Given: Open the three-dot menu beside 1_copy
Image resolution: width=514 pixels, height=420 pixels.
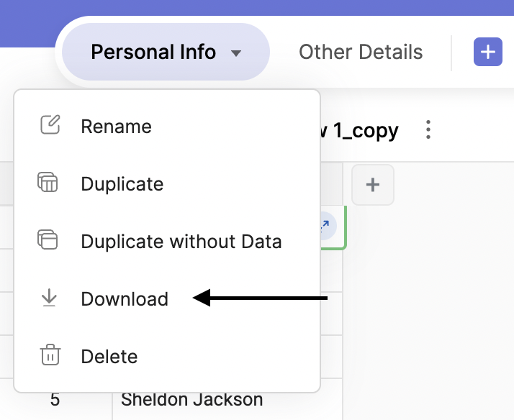Looking at the screenshot, I should [428, 130].
